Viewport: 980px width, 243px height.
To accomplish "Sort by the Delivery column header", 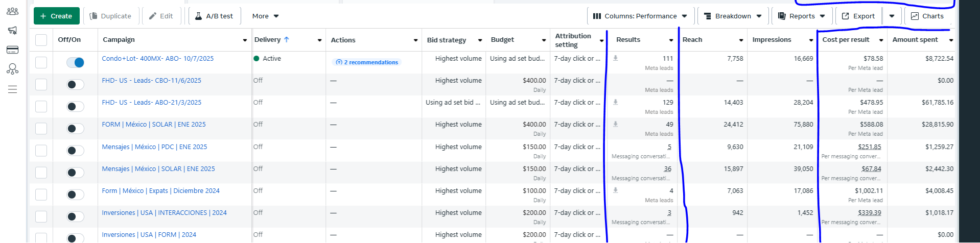I will pyautogui.click(x=268, y=40).
